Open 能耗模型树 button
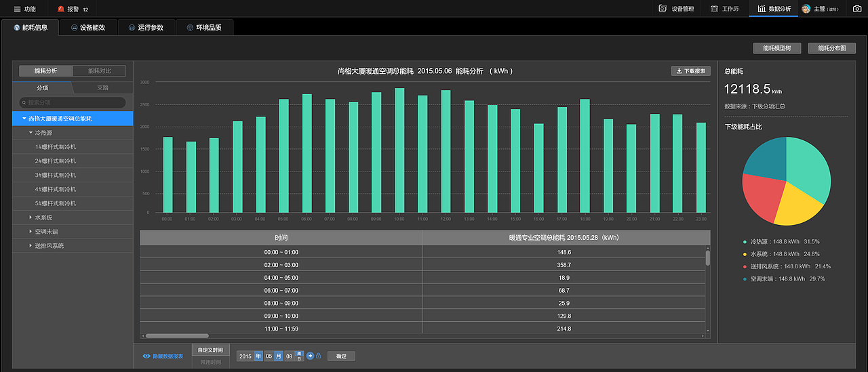 tap(777, 48)
